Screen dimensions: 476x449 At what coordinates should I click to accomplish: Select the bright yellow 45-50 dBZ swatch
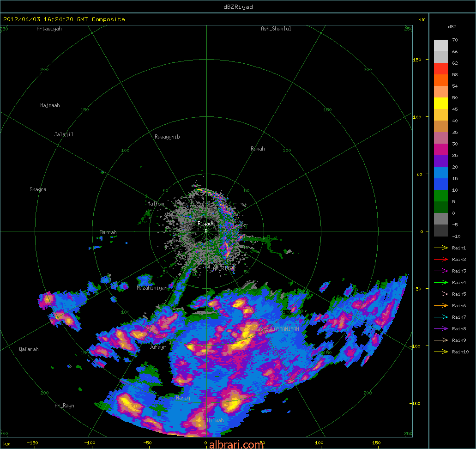(x=441, y=103)
